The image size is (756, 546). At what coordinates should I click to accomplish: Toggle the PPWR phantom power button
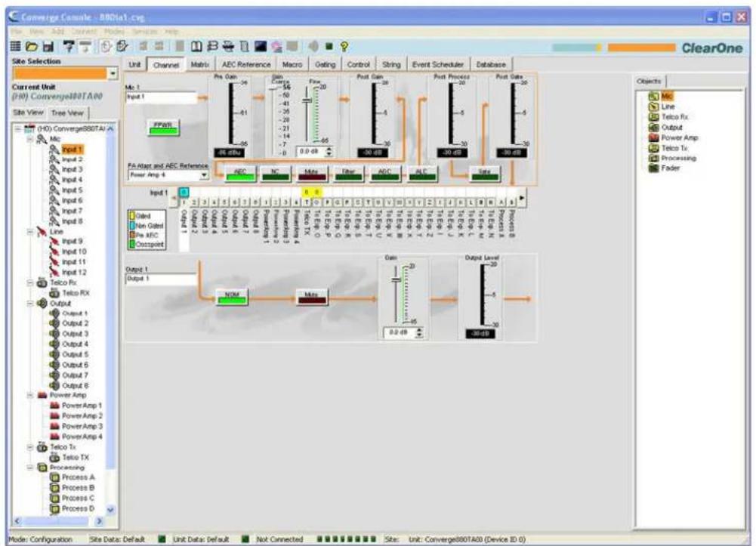163,128
